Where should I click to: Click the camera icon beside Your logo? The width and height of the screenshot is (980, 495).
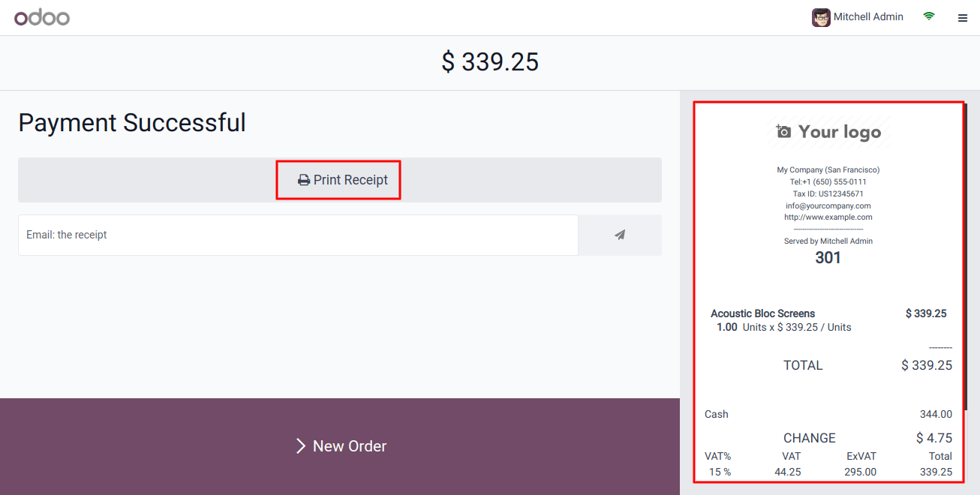pyautogui.click(x=783, y=132)
